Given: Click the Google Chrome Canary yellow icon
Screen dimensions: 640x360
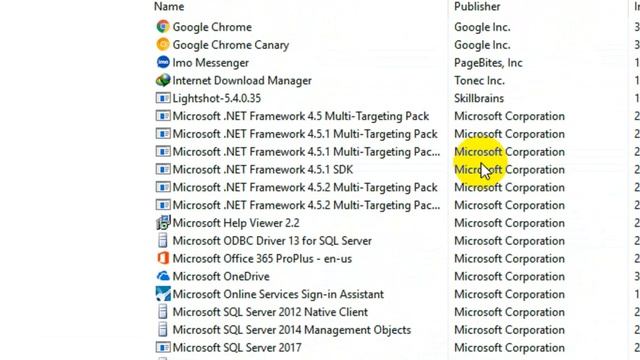Looking at the screenshot, I should pos(163,44).
